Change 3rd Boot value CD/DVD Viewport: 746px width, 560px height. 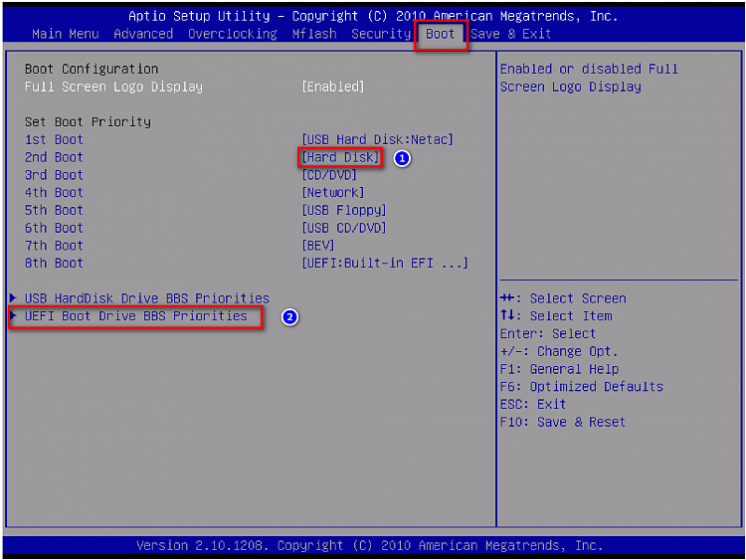[x=329, y=175]
